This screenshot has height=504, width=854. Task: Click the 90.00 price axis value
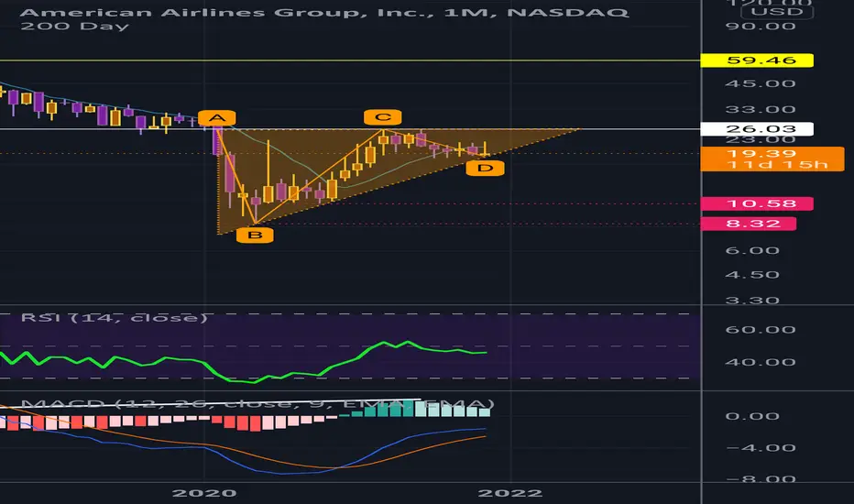click(761, 27)
